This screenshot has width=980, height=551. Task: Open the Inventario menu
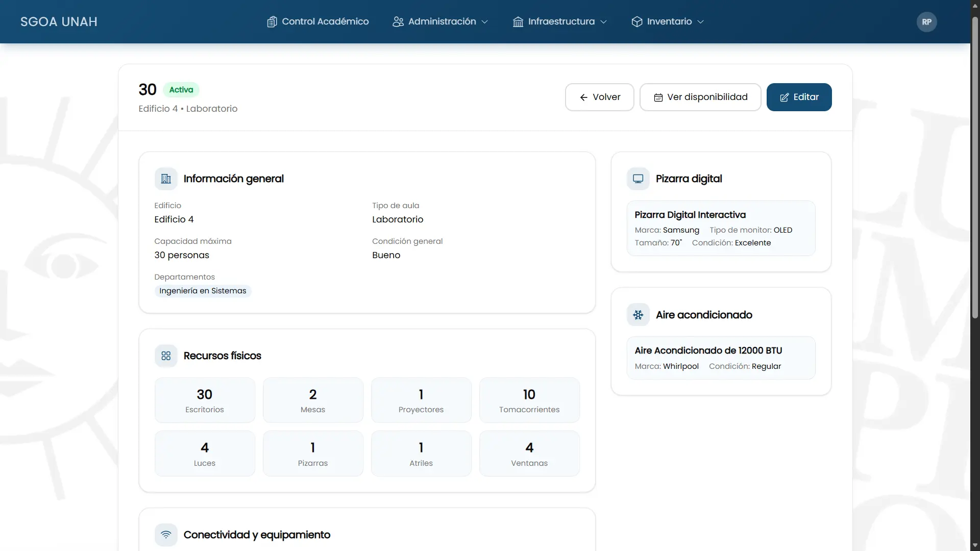(x=668, y=22)
